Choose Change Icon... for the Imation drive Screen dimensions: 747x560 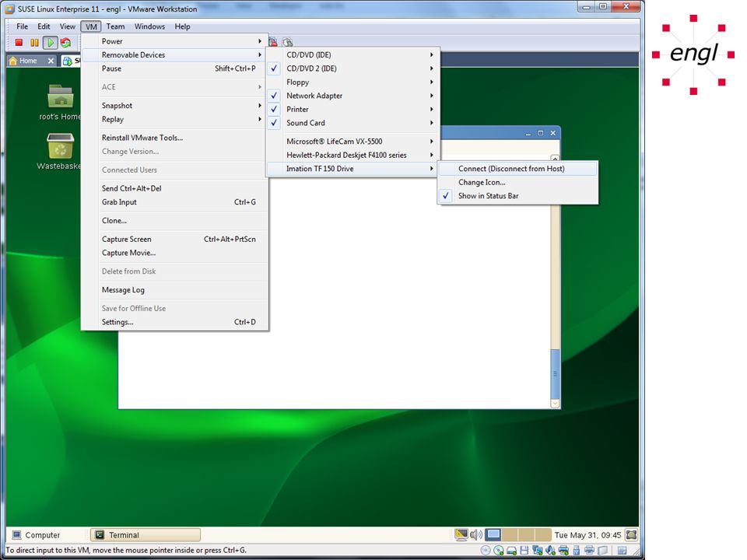pyautogui.click(x=517, y=182)
